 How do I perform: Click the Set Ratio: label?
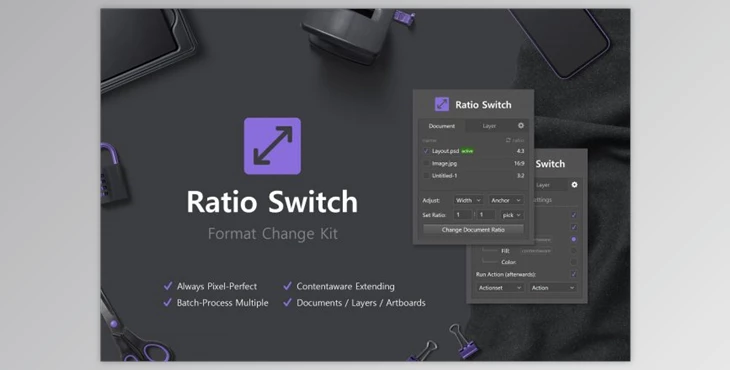(434, 215)
